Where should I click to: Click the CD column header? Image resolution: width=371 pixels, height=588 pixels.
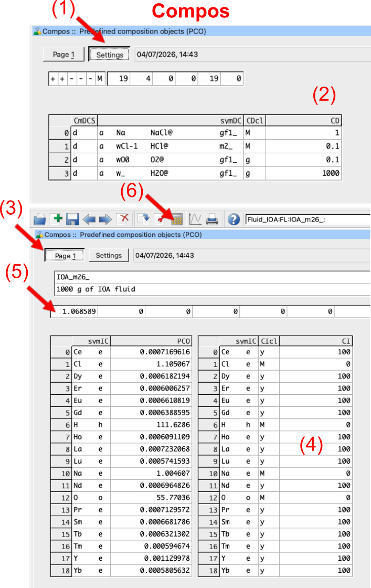303,121
